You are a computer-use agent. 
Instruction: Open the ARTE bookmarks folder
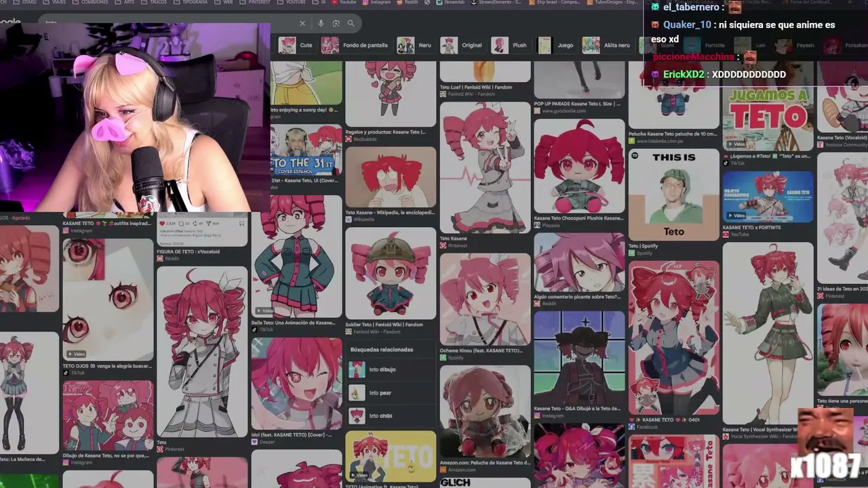click(125, 2)
